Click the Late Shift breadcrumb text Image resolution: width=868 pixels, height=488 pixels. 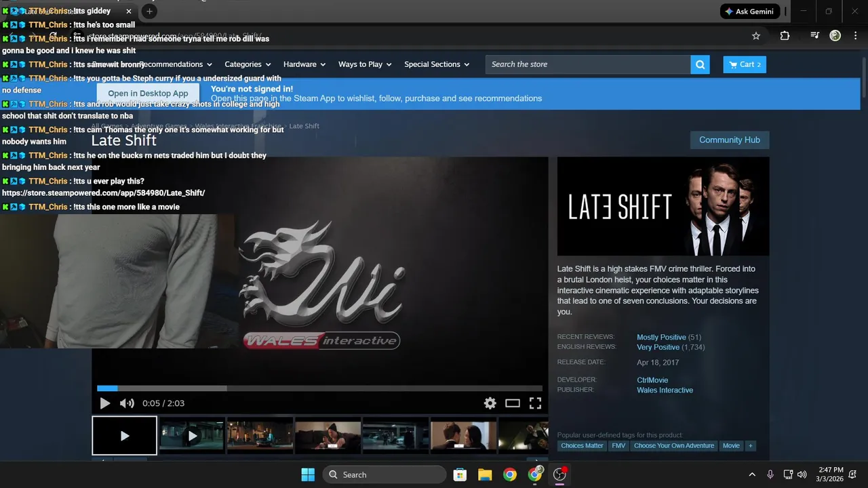click(304, 126)
